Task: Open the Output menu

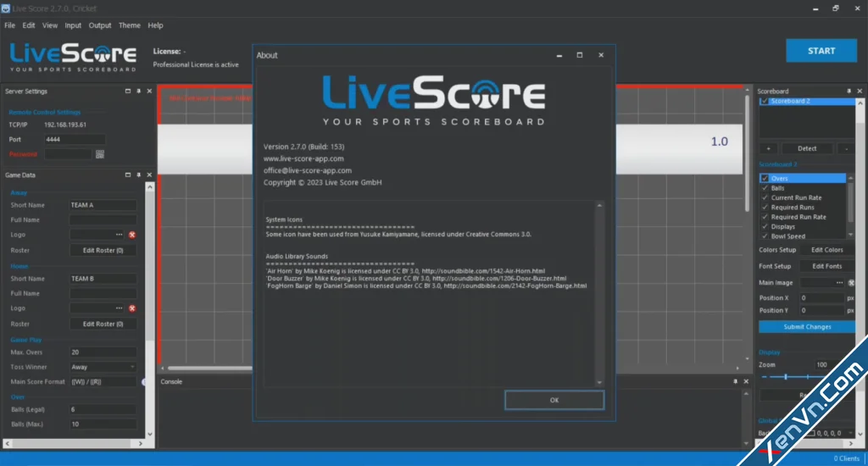Action: pos(100,25)
